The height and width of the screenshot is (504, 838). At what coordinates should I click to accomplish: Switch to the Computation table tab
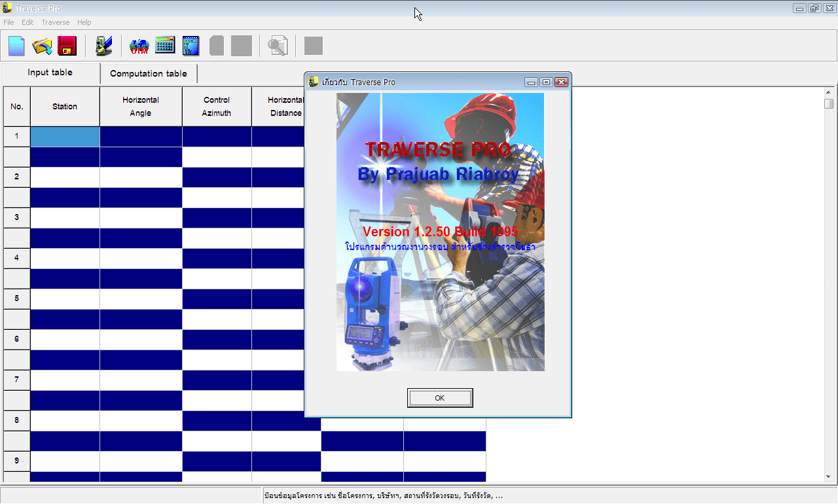(x=149, y=73)
